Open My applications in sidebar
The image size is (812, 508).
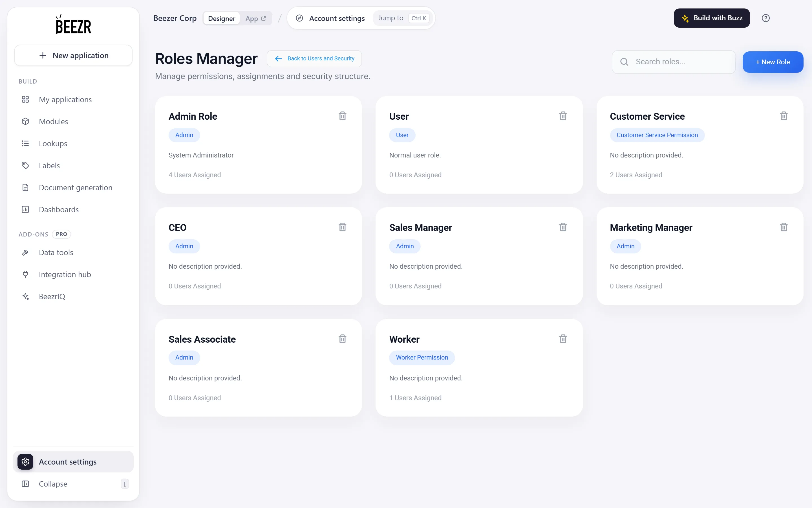(x=73, y=99)
